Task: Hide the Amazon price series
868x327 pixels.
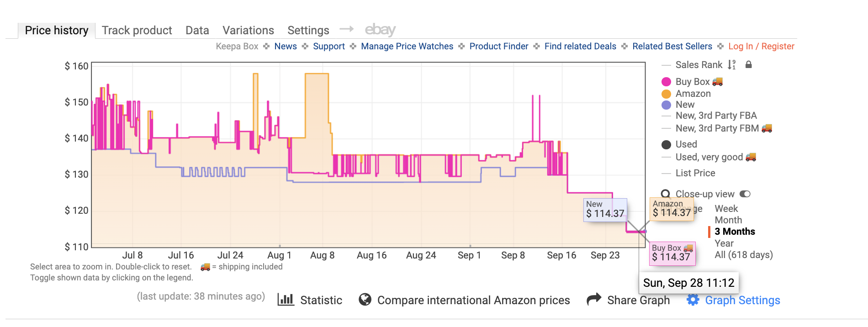Action: [x=667, y=94]
